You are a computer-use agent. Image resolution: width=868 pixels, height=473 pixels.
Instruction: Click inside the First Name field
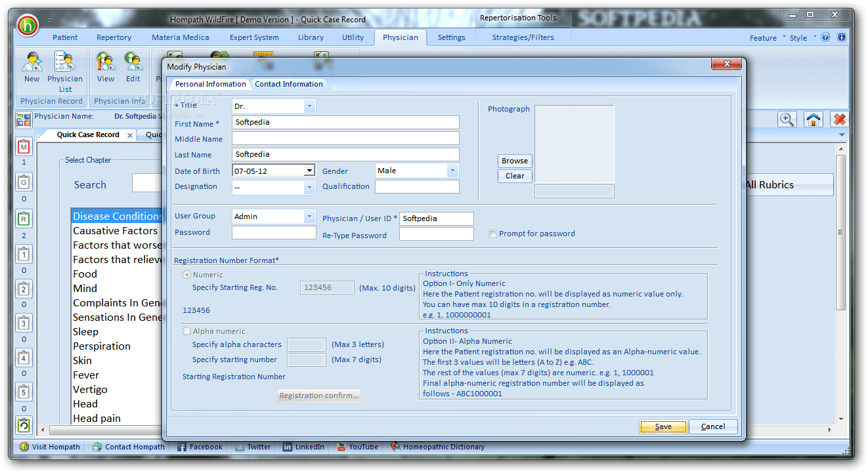345,122
